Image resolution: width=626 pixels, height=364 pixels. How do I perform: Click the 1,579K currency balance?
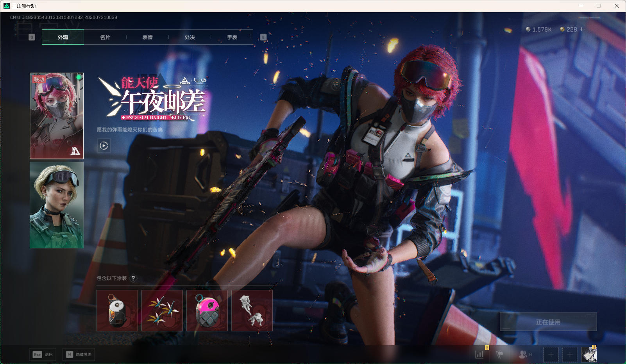coord(542,29)
